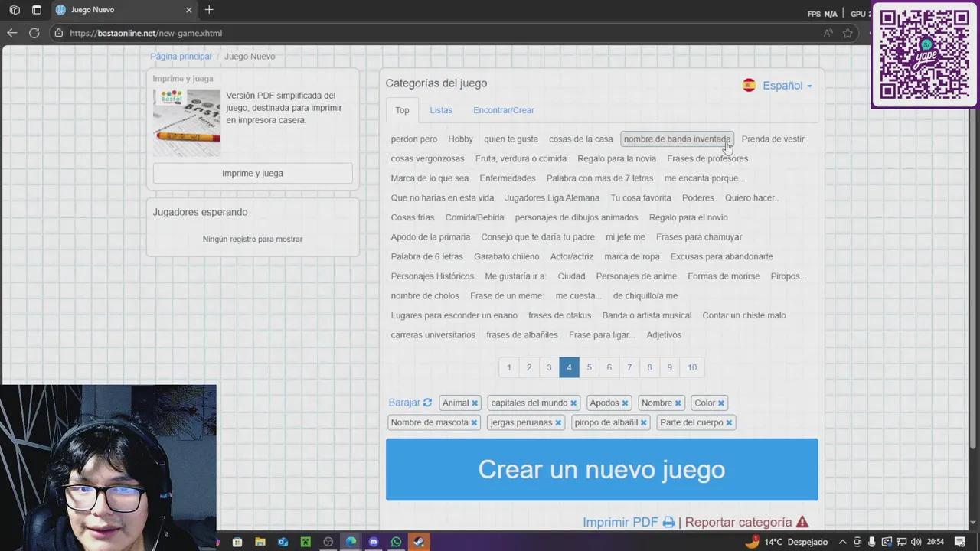Go to page 5 of categories

[x=589, y=367]
